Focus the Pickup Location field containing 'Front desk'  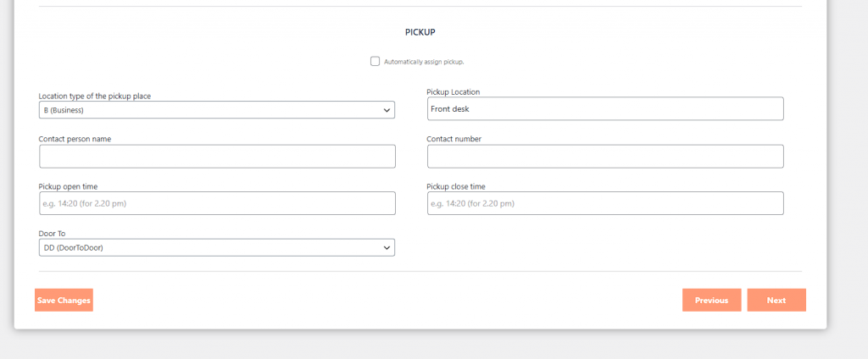pos(604,108)
